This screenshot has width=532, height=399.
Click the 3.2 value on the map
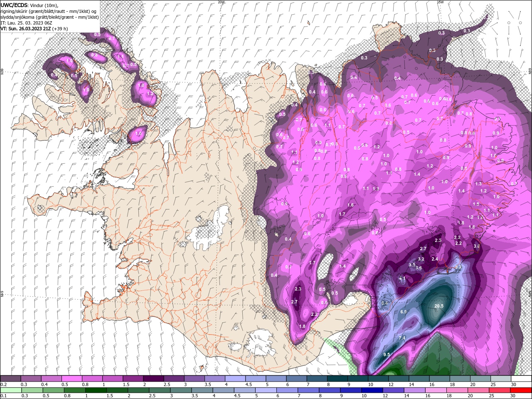coord(421,259)
